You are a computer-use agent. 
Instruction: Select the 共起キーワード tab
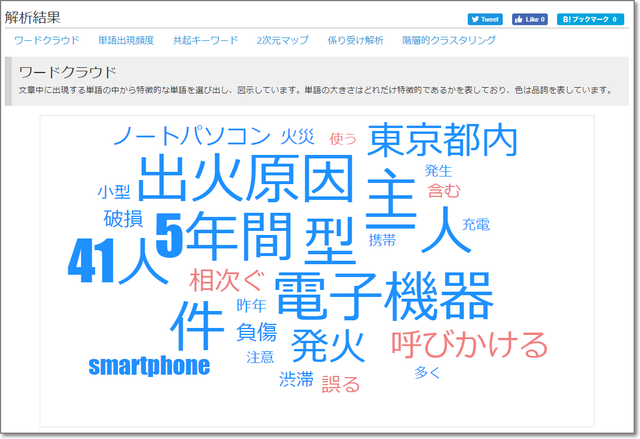tap(205, 40)
